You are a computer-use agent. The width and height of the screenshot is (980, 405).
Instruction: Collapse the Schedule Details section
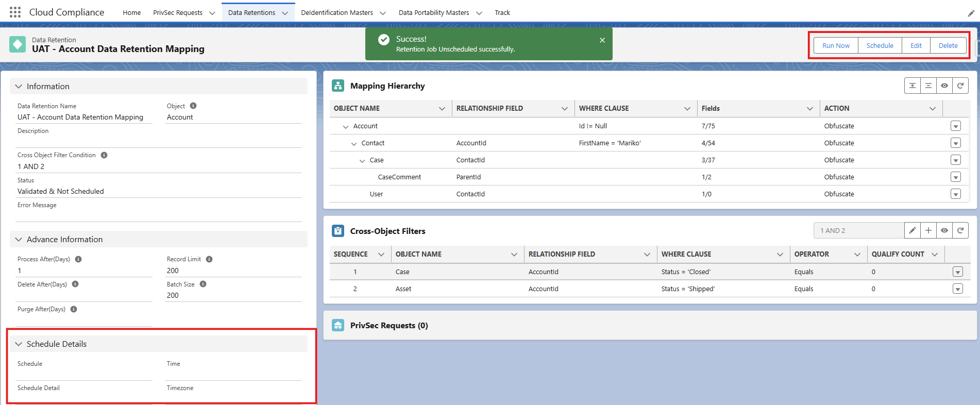pos(19,344)
